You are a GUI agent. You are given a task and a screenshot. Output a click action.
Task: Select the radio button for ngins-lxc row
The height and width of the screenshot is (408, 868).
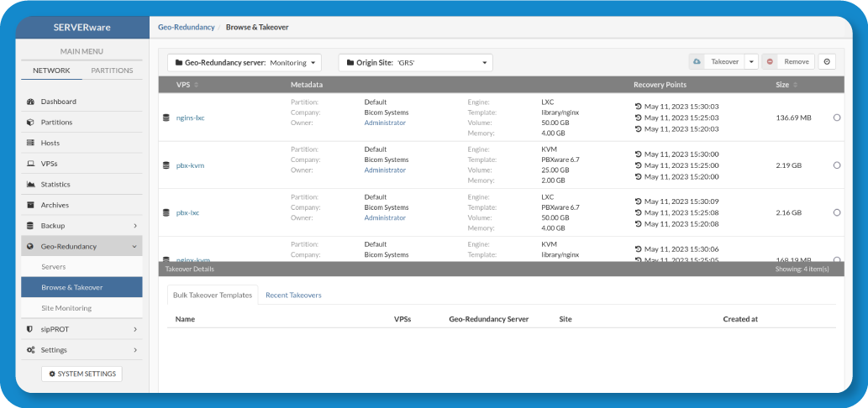(837, 118)
